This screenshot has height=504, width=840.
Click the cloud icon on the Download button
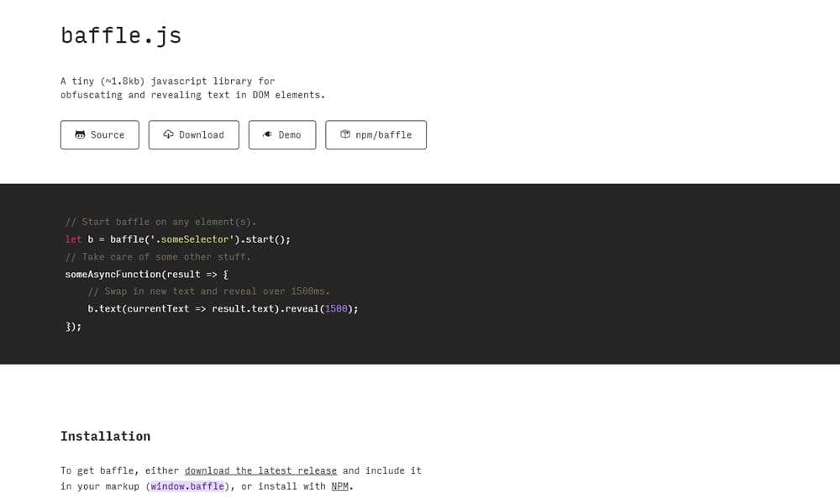[x=168, y=134]
